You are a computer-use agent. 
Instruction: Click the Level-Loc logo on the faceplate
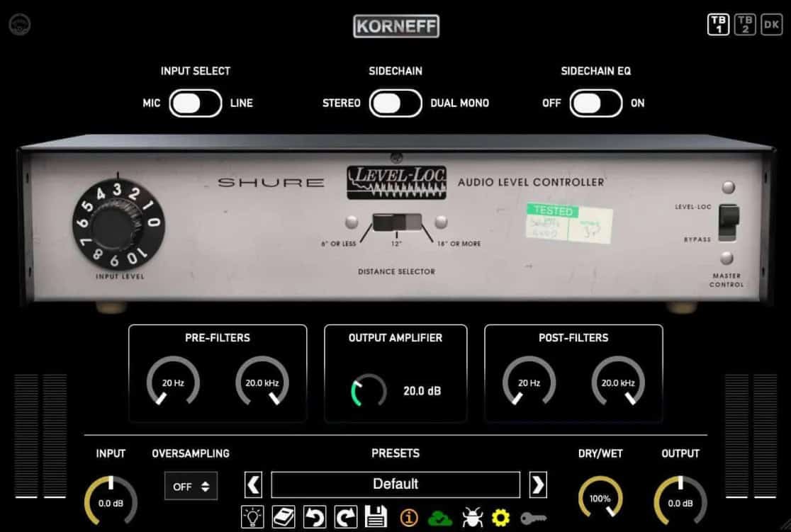pyautogui.click(x=396, y=182)
